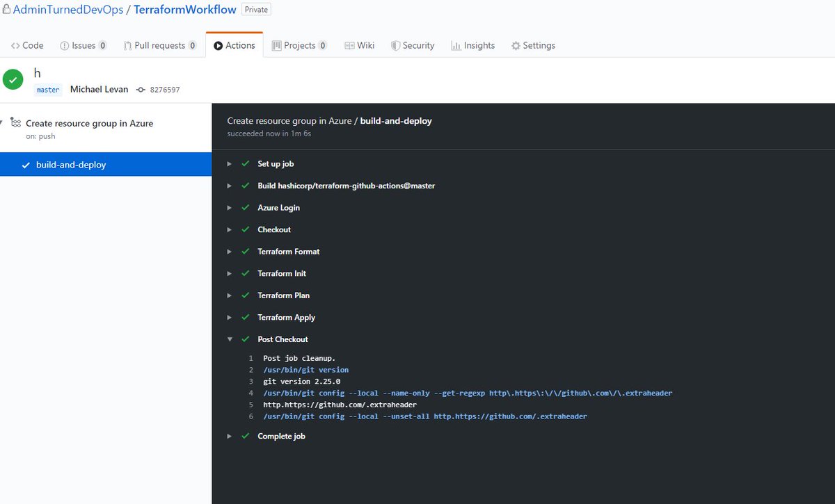
Task: Collapse the workflow tree arrow in sidebar
Action: [2, 123]
